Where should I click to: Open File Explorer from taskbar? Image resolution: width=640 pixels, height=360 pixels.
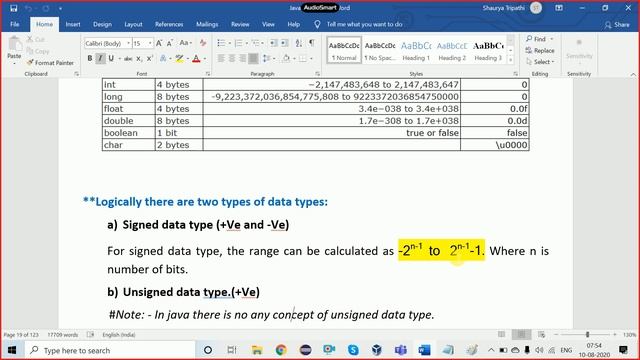point(257,350)
